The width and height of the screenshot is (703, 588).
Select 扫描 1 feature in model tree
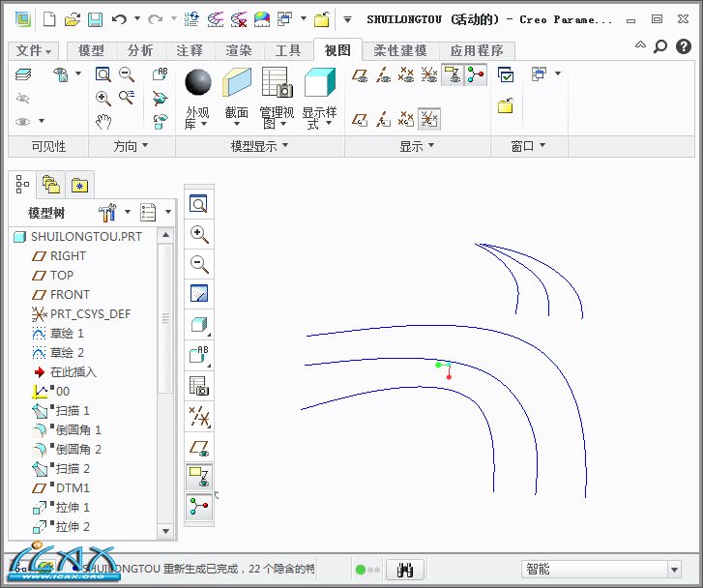[72, 410]
